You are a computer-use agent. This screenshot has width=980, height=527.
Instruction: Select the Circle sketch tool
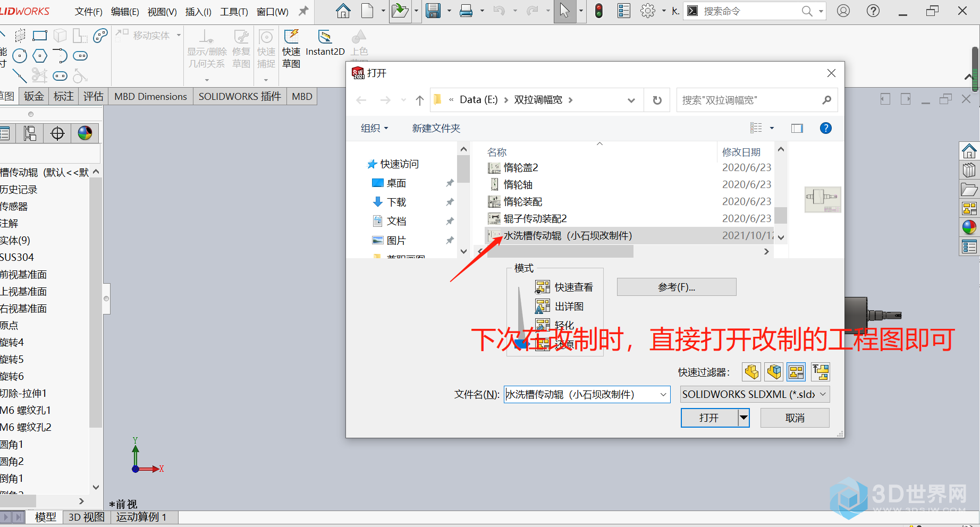[x=20, y=56]
